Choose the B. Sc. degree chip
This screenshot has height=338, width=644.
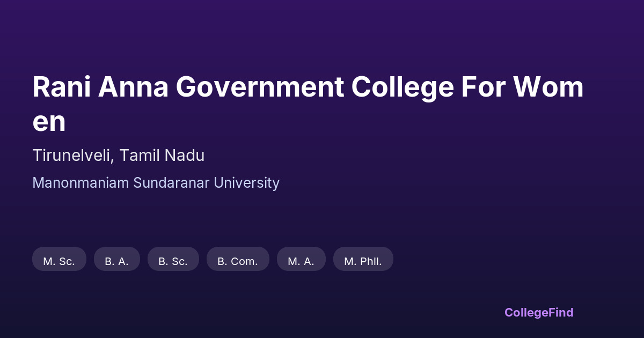[173, 261]
